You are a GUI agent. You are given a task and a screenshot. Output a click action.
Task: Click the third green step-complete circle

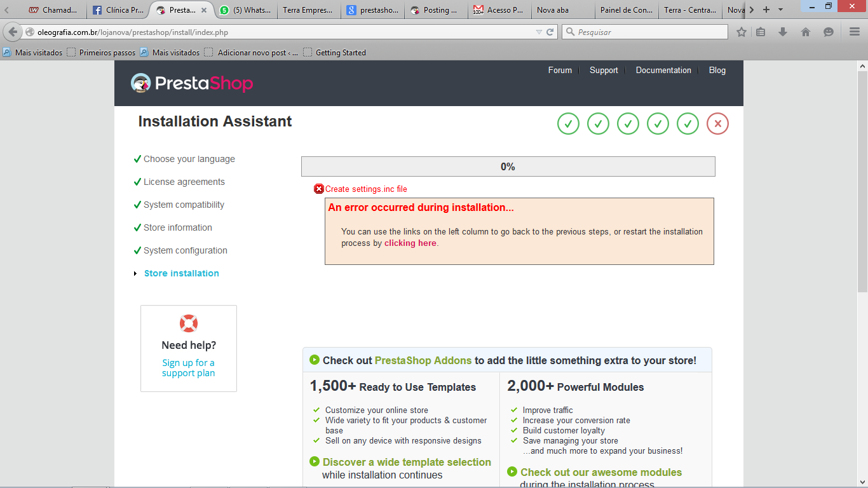pos(628,123)
